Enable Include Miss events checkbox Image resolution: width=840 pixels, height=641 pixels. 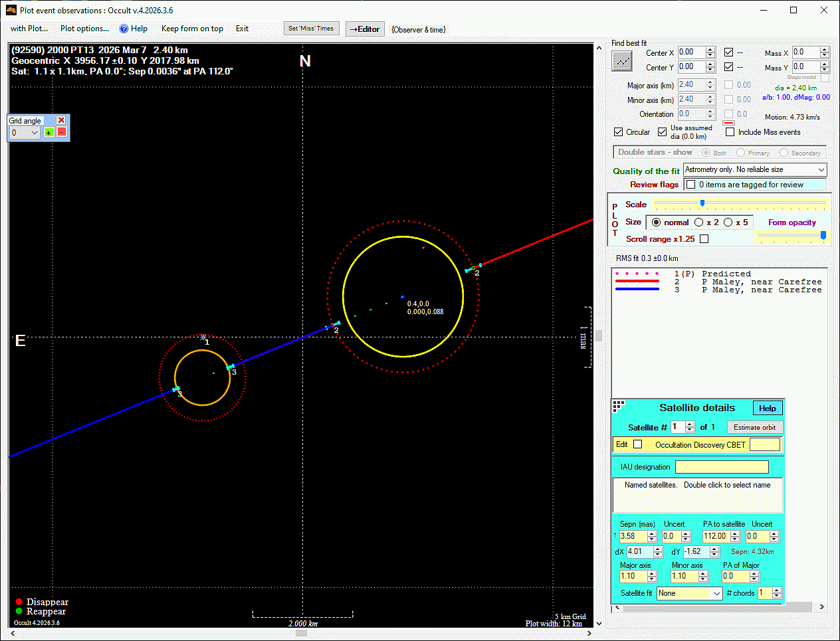[730, 132]
